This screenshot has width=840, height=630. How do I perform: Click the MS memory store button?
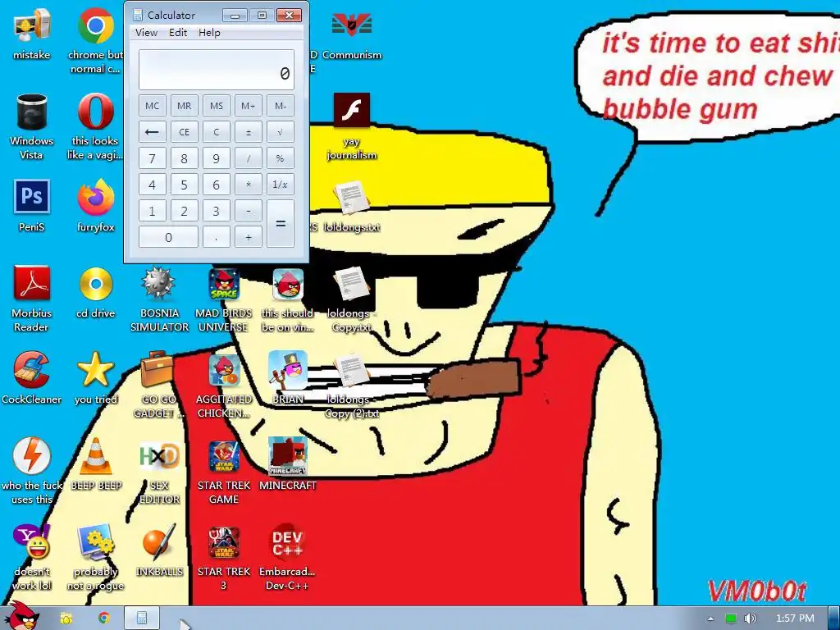[x=217, y=106]
